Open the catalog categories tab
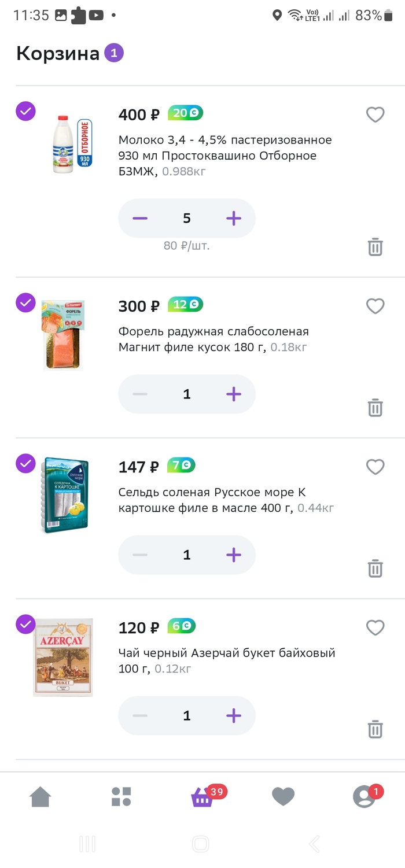 pos(122,797)
